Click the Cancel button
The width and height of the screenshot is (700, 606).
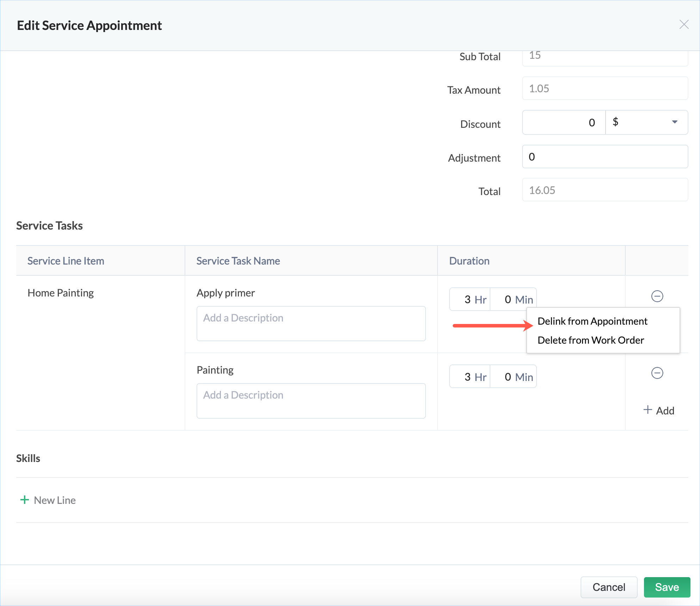(608, 587)
